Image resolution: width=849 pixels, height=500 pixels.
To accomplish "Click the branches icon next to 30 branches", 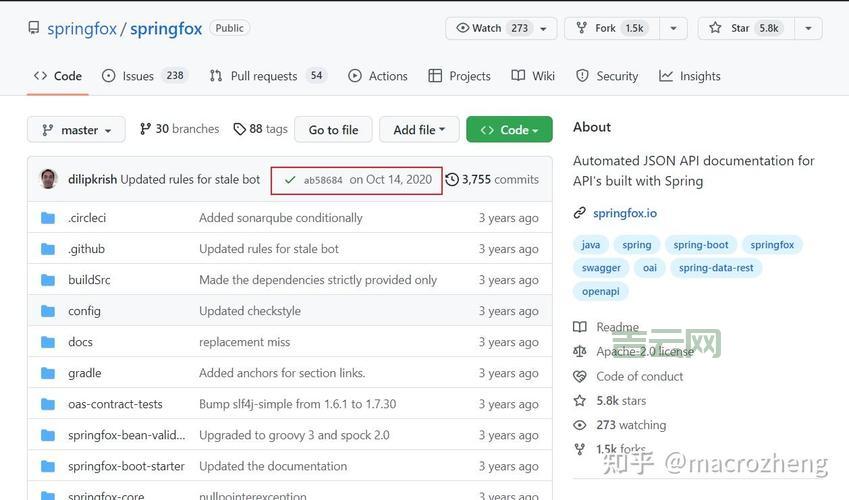I will coord(145,129).
